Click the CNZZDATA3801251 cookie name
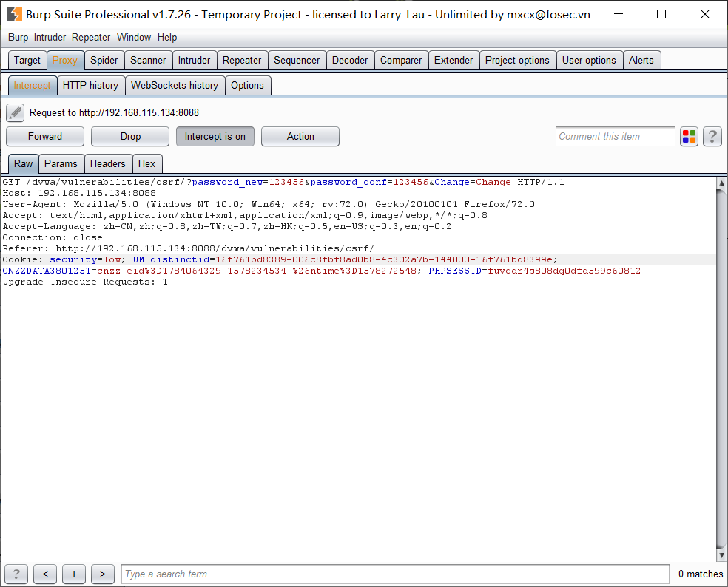Image resolution: width=728 pixels, height=587 pixels. tap(47, 271)
